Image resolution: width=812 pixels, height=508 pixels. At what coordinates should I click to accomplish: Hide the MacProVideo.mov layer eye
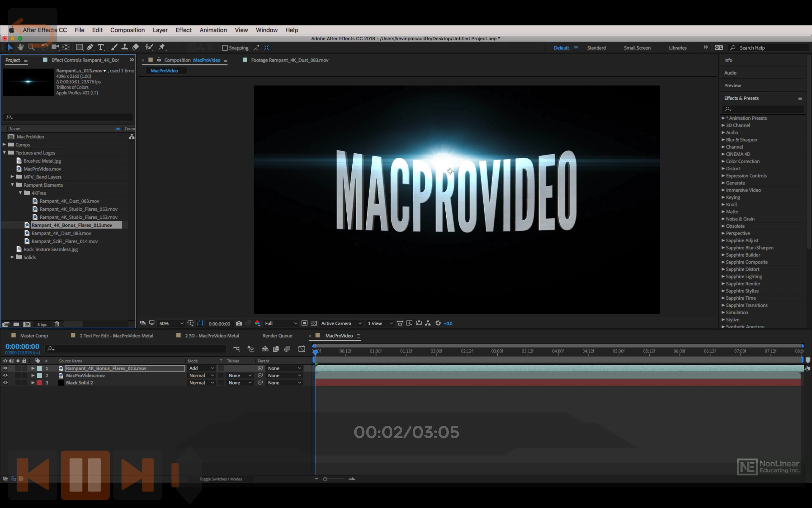pyautogui.click(x=5, y=375)
